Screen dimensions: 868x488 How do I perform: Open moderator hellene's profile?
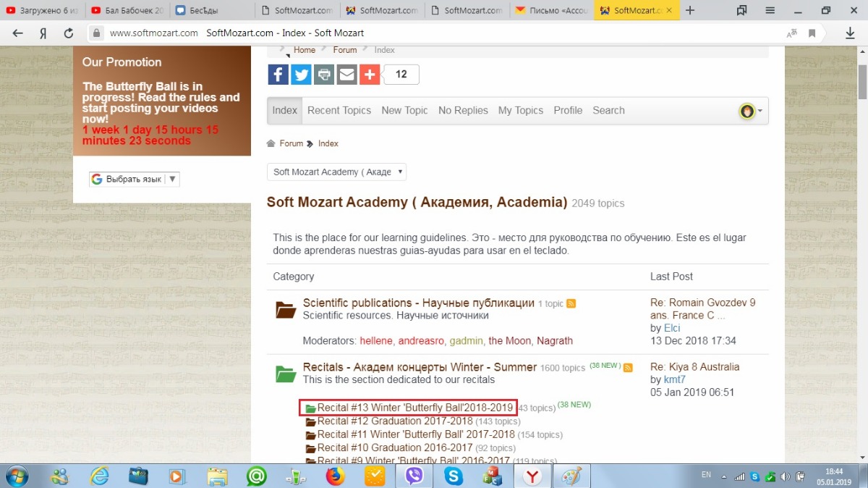(x=375, y=341)
